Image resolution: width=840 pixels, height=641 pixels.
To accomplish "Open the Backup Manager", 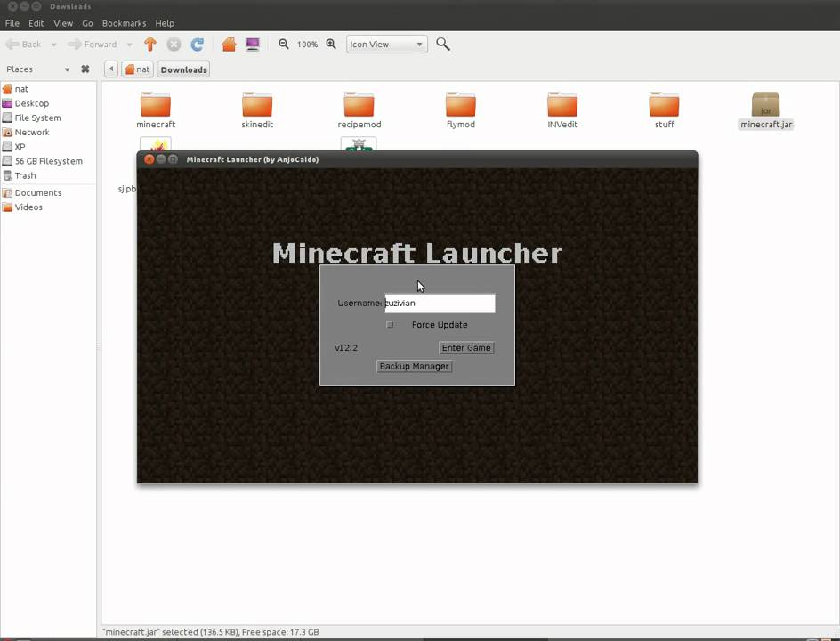I will [414, 367].
